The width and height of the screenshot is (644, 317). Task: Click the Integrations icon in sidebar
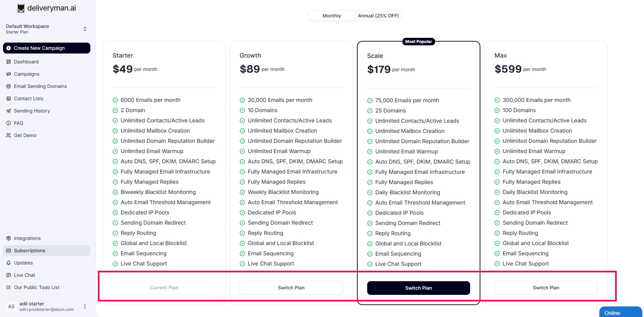[x=9, y=238]
